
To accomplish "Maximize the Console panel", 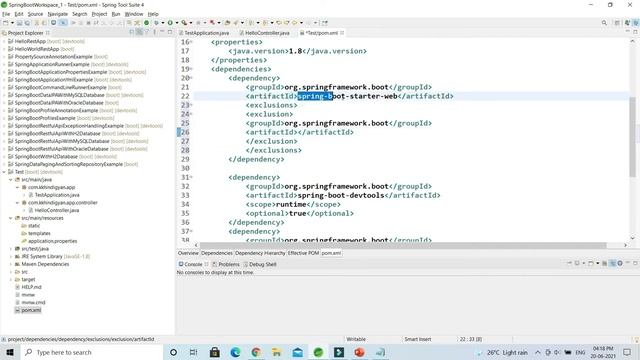I will point(635,263).
